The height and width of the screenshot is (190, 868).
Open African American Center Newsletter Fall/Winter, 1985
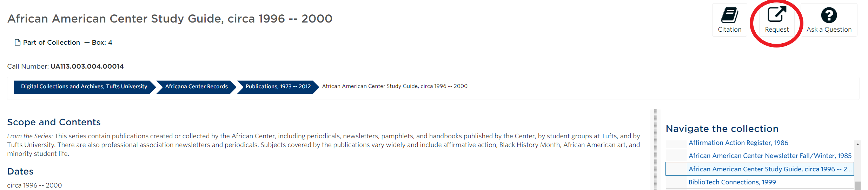tap(770, 156)
